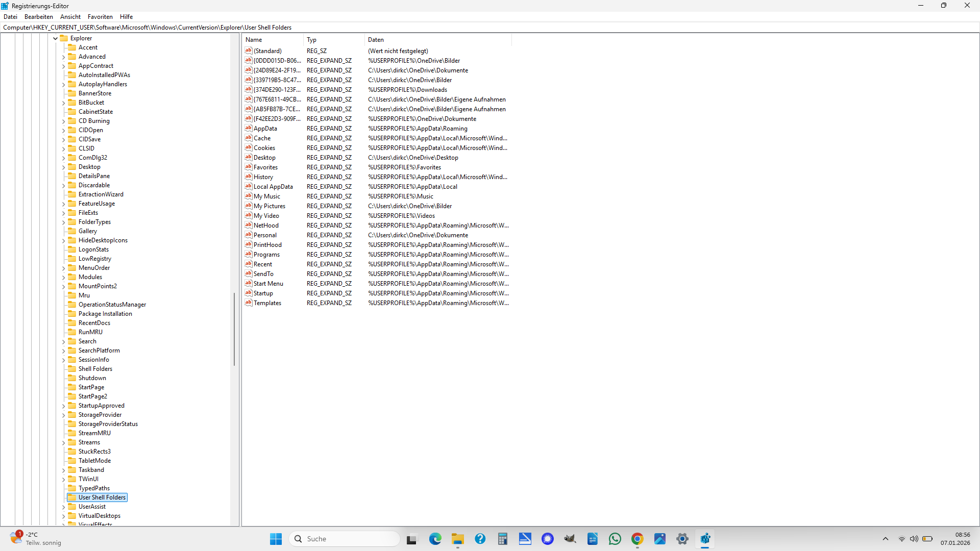
Task: Launch Microsoft Edge from the taskbar
Action: (435, 539)
